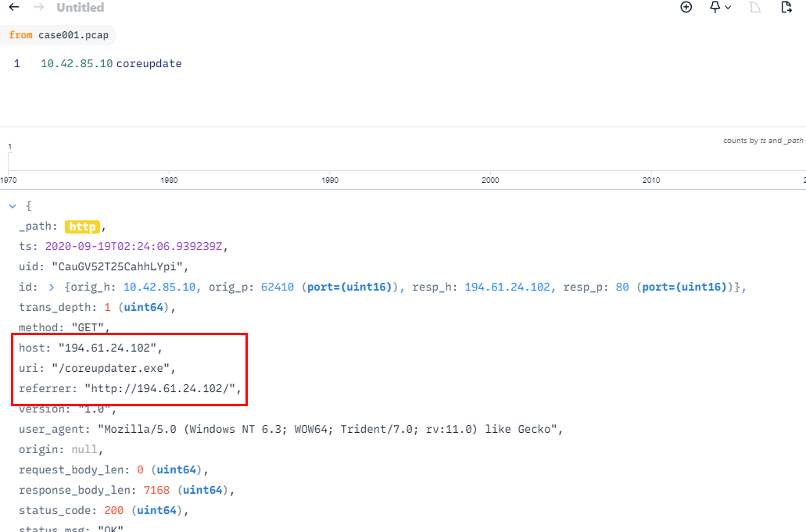806x532 pixels.
Task: Click the shark fin Wireshark packets icon
Action: [755, 7]
